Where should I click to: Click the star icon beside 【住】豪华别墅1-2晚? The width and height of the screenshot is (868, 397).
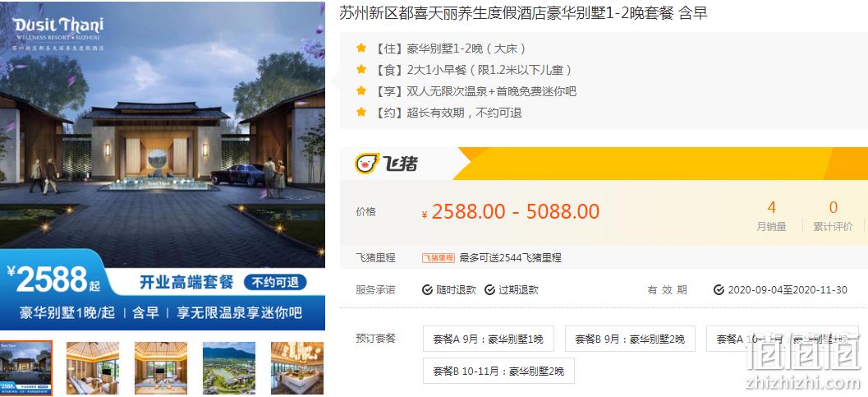click(361, 48)
